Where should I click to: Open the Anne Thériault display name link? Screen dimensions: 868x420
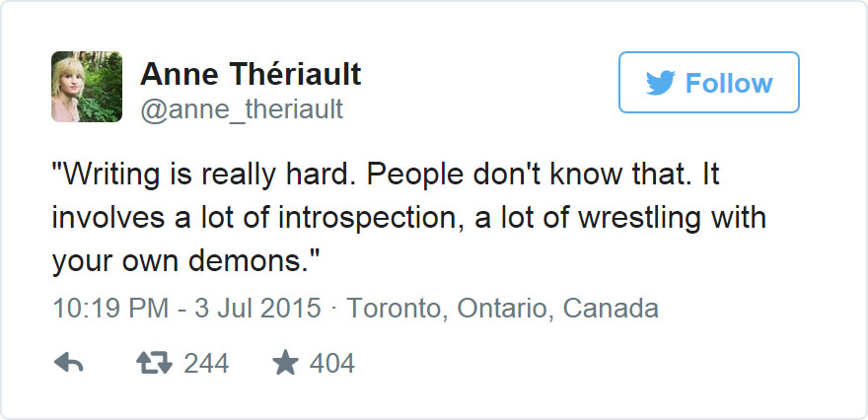[251, 73]
